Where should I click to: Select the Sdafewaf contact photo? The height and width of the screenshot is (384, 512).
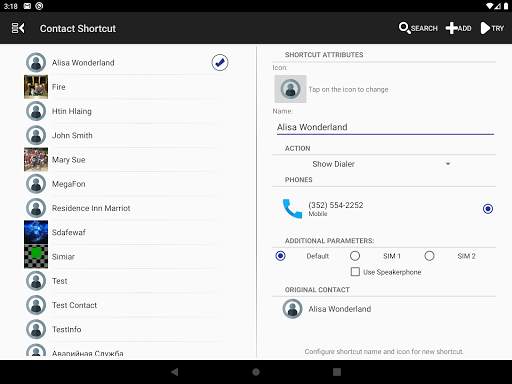point(36,232)
